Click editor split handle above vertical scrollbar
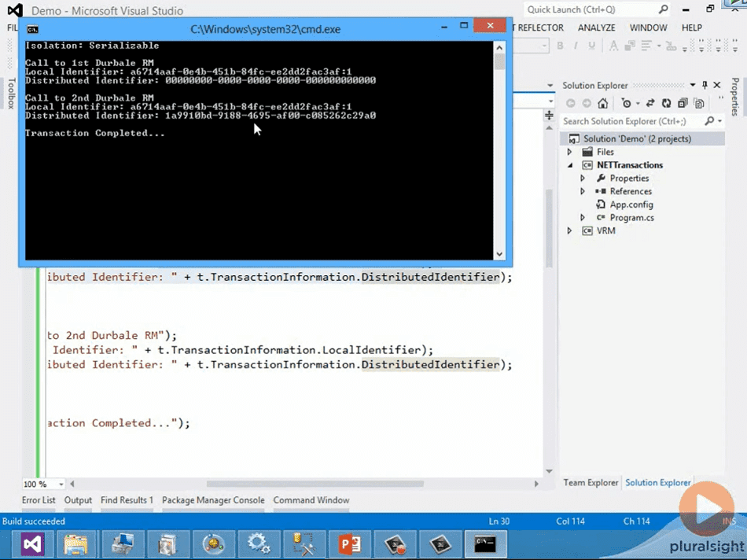Screen dimensions: 747x560 (x=550, y=116)
